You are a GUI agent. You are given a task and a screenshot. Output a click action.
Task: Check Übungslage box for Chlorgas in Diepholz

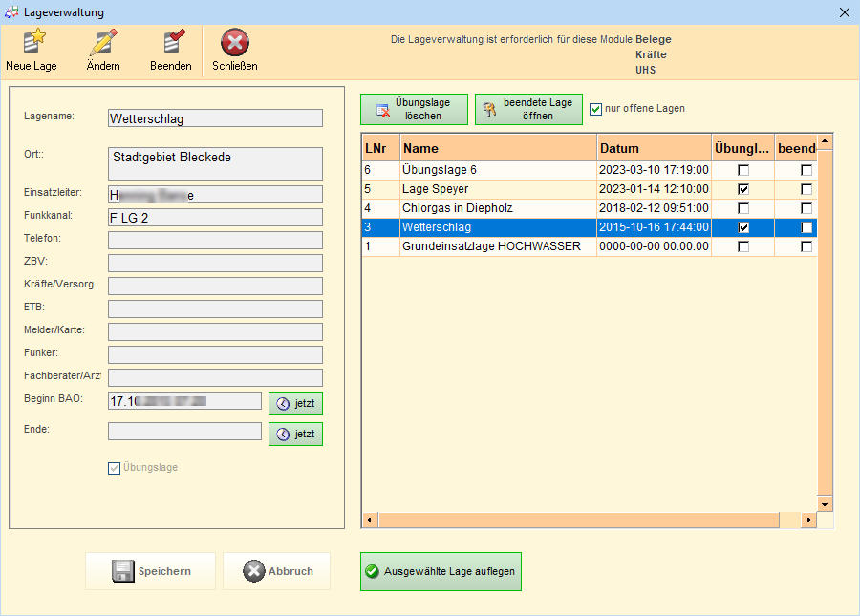(x=743, y=208)
